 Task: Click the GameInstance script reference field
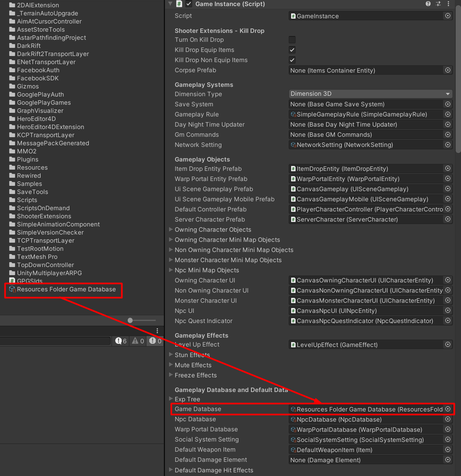tap(366, 16)
